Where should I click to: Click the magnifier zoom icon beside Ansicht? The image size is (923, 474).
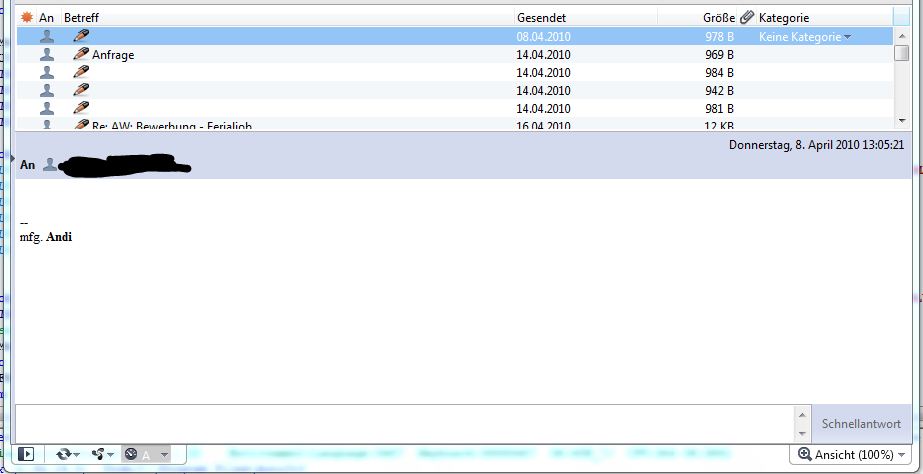[804, 454]
